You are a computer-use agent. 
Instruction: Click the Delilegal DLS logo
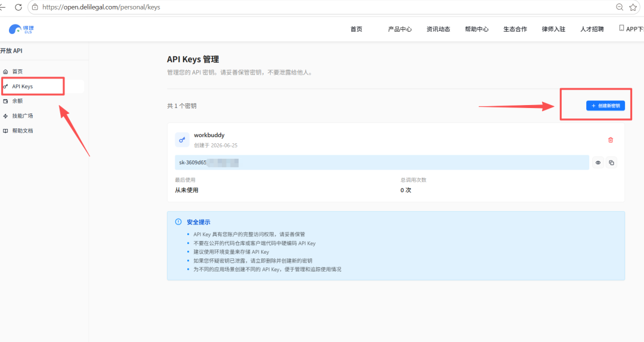click(21, 29)
